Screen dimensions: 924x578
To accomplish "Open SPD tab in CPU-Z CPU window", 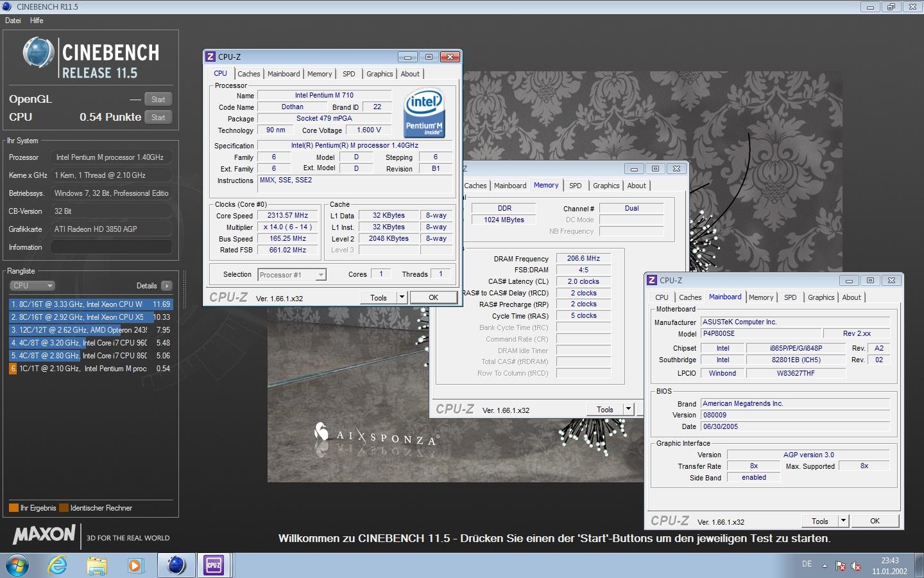I will pos(349,74).
